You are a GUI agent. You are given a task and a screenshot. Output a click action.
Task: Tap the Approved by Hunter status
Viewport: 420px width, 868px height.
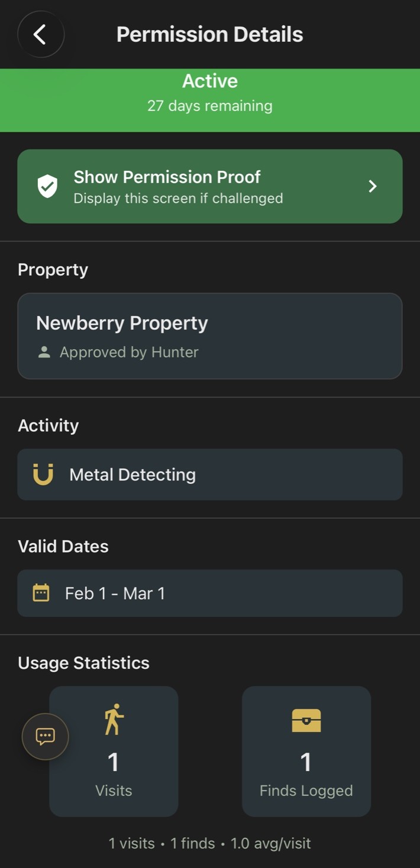pyautogui.click(x=128, y=352)
